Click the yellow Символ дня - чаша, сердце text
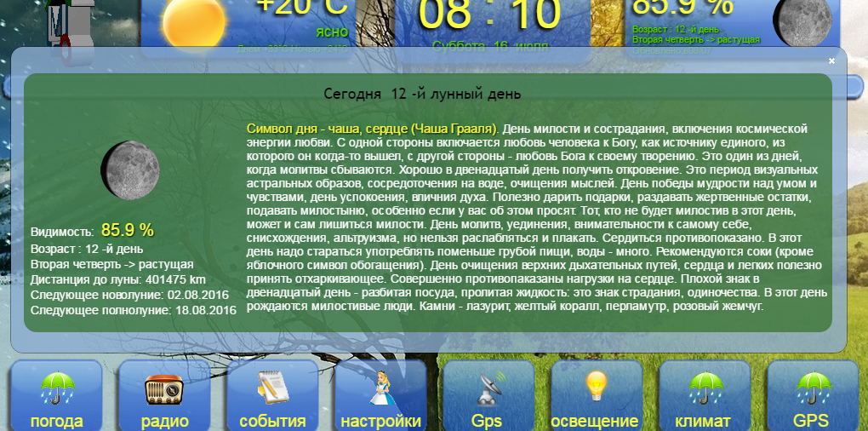868x431 pixels. click(373, 129)
